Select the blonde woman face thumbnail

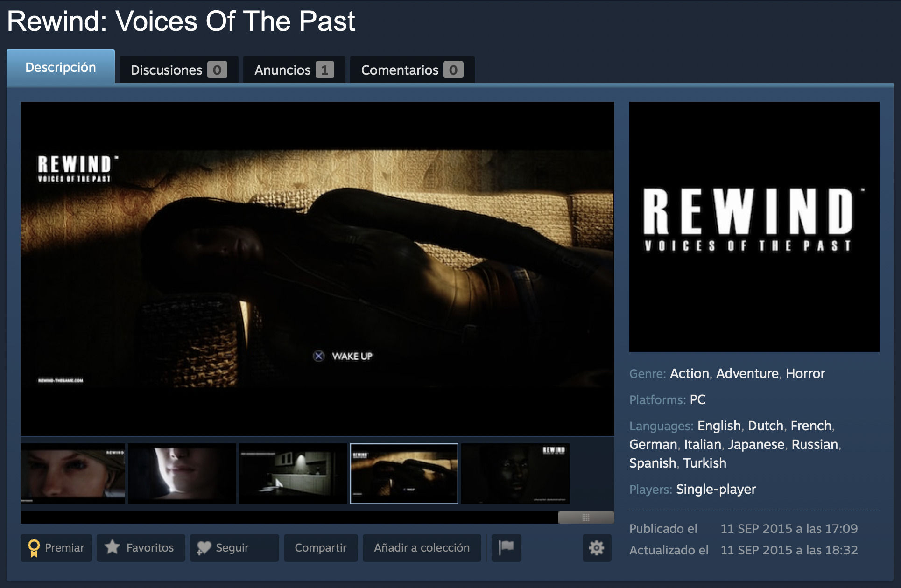73,473
